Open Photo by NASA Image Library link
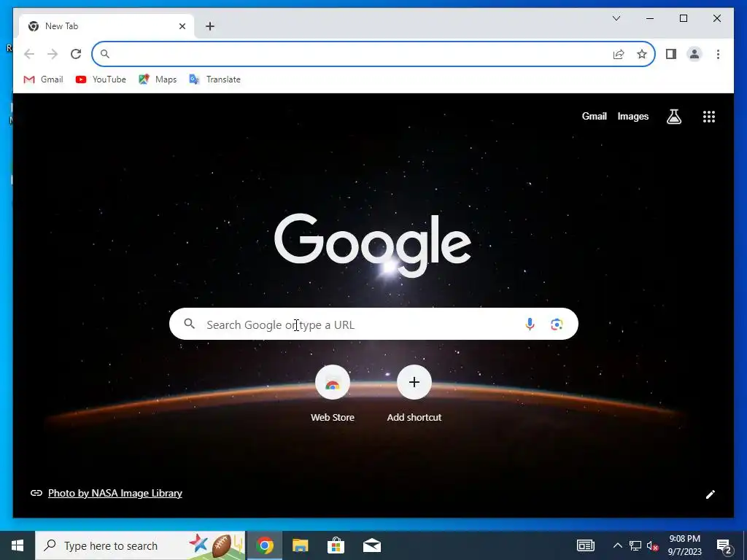This screenshot has width=747, height=560. coord(115,494)
